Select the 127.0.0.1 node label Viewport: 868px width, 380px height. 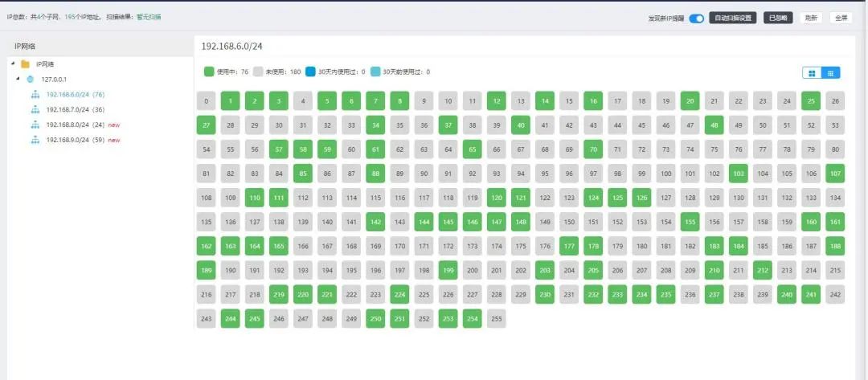[x=54, y=79]
